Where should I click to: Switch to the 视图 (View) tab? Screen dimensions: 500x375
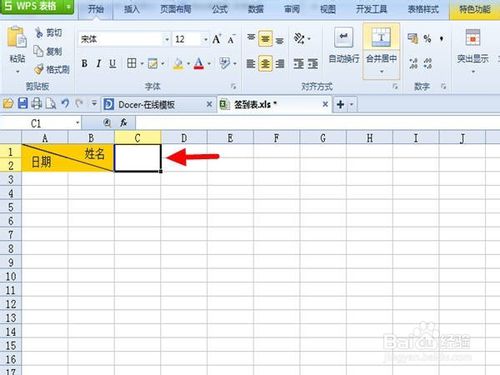point(328,9)
